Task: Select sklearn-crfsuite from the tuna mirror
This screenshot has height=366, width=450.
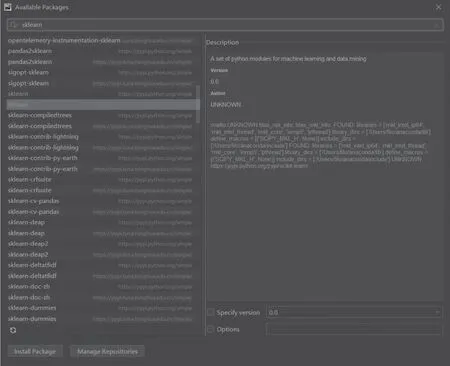Action: coord(103,190)
